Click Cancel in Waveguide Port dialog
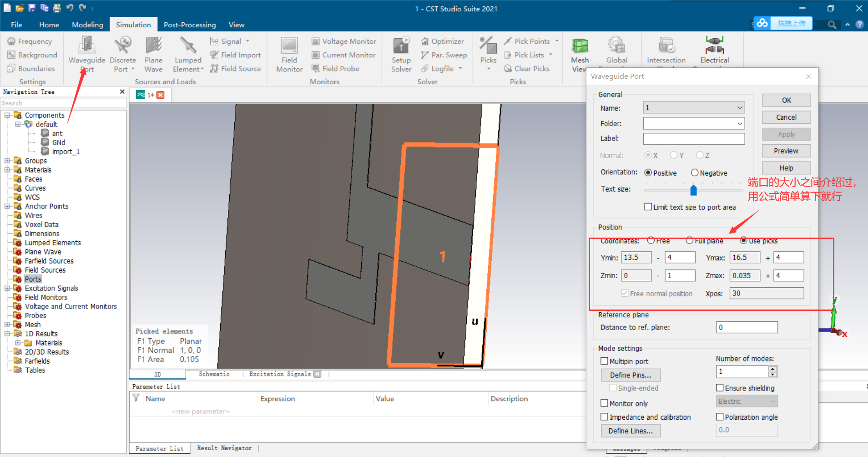868x457 pixels. click(786, 117)
